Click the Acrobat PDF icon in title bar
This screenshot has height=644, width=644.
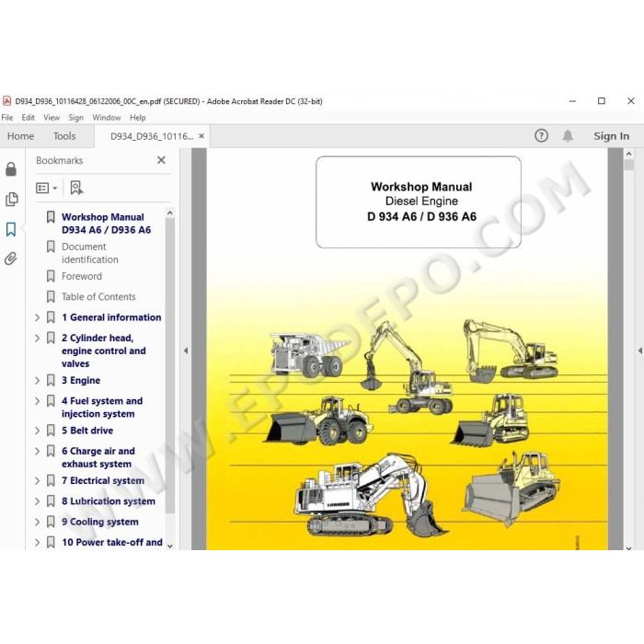point(6,100)
